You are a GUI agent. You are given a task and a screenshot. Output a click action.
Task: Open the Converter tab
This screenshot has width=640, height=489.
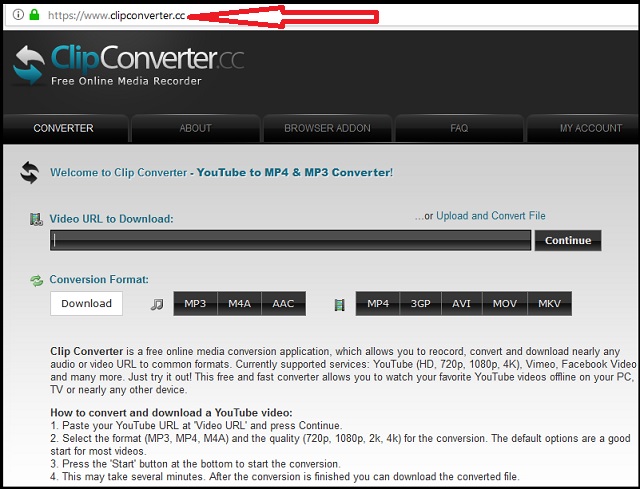tap(64, 128)
